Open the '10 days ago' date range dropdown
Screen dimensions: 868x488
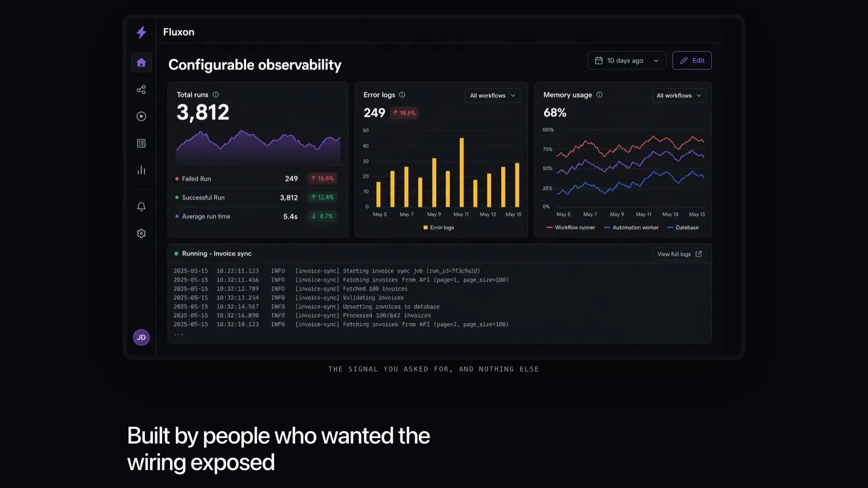627,60
